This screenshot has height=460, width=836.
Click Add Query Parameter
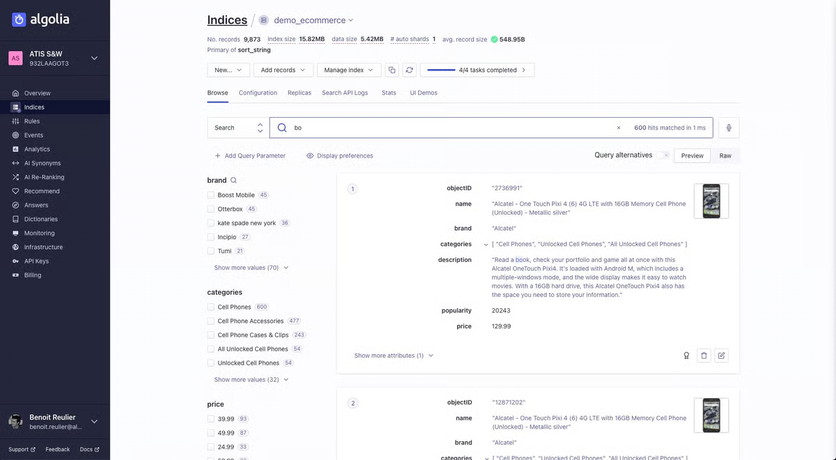tap(250, 156)
